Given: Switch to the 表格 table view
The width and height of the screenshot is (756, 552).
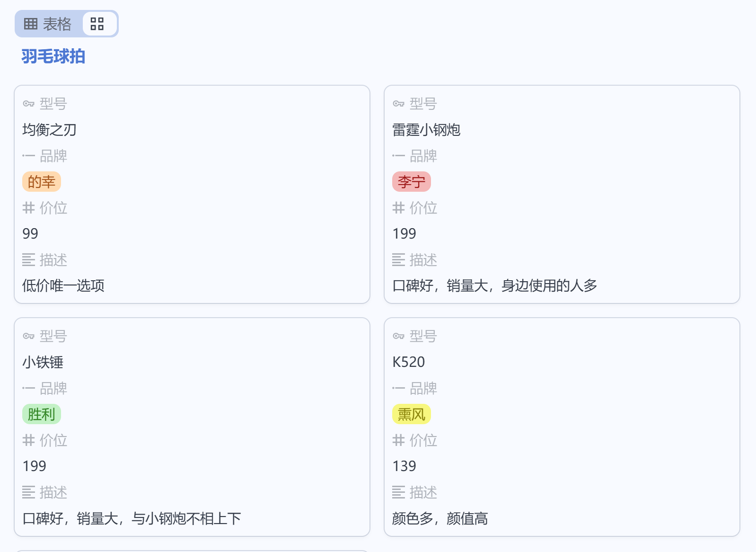Looking at the screenshot, I should (x=48, y=24).
